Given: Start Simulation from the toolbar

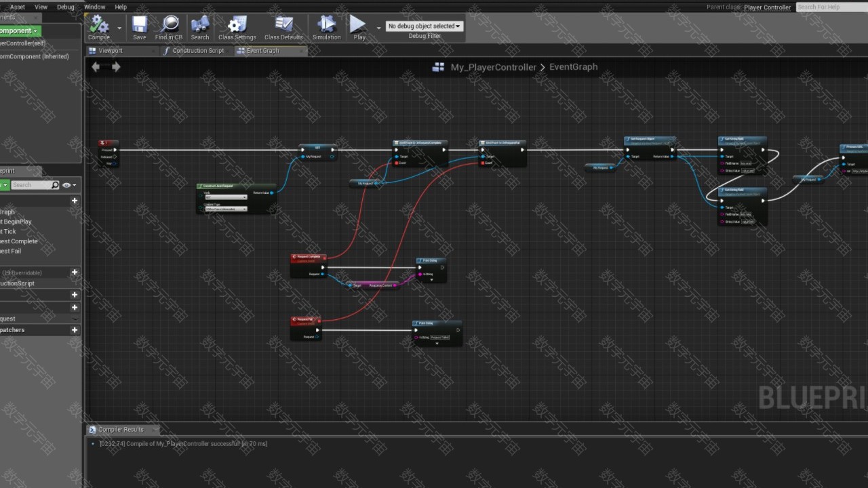Looking at the screenshot, I should (326, 27).
